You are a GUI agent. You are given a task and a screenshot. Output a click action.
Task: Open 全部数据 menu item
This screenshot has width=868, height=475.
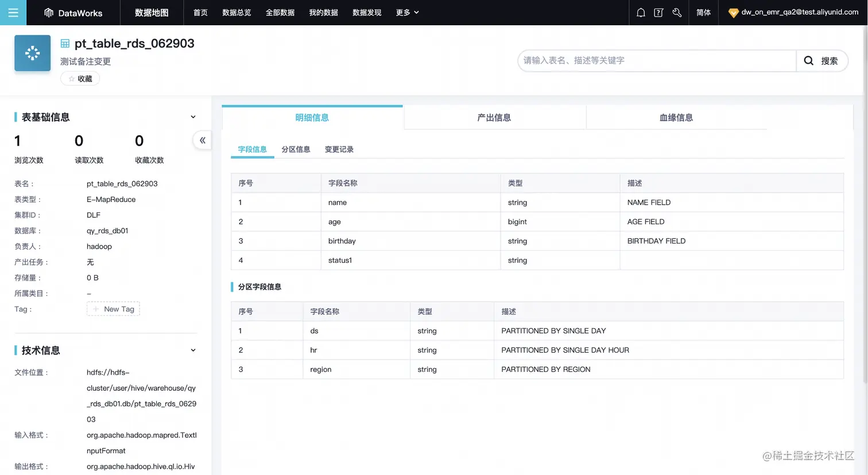click(x=280, y=13)
